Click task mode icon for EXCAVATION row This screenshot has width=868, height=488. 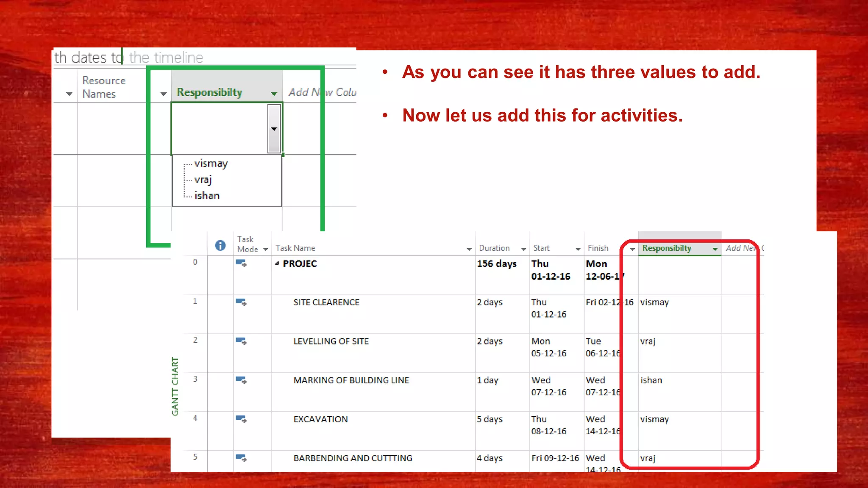pyautogui.click(x=241, y=419)
